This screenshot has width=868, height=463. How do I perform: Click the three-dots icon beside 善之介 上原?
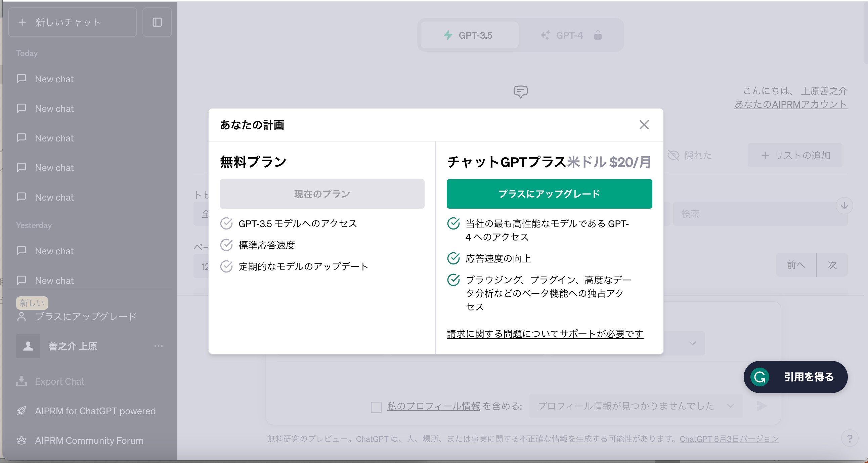(x=158, y=346)
